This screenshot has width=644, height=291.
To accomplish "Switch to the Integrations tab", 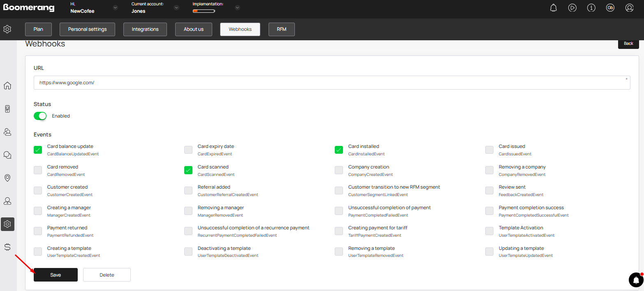I will (145, 30).
